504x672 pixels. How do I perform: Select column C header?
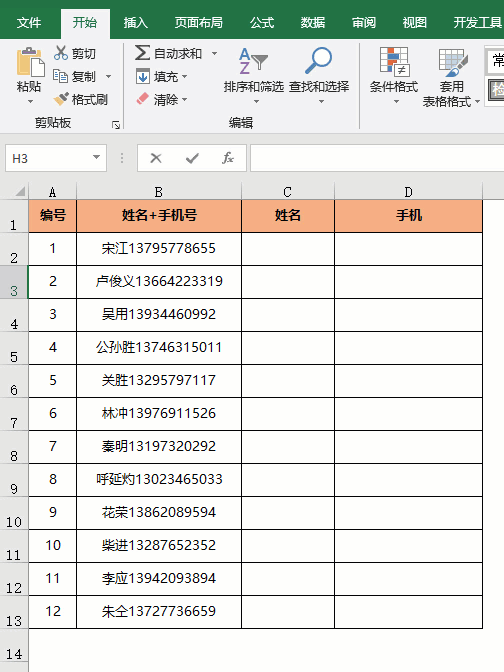tap(288, 192)
